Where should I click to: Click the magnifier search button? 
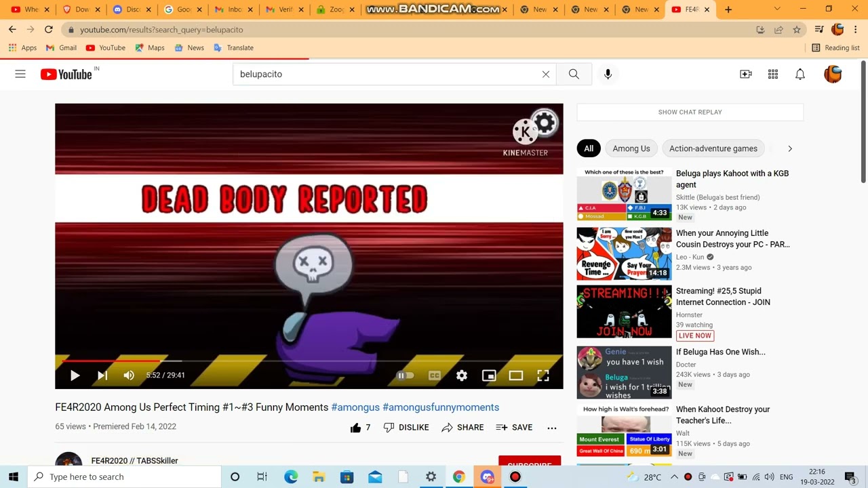coord(574,74)
